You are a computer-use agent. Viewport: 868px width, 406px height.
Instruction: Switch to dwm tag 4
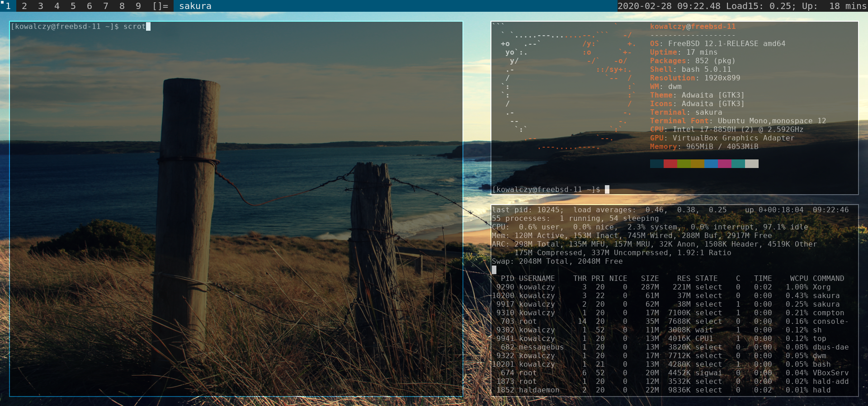[57, 6]
